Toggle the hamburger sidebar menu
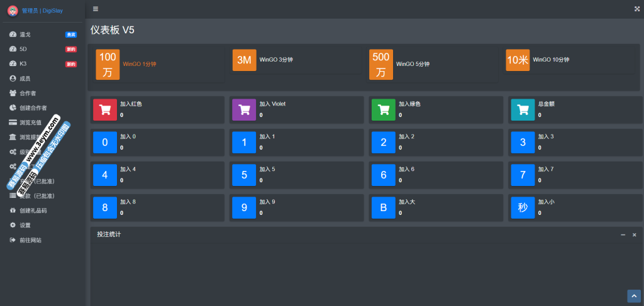 pos(96,9)
